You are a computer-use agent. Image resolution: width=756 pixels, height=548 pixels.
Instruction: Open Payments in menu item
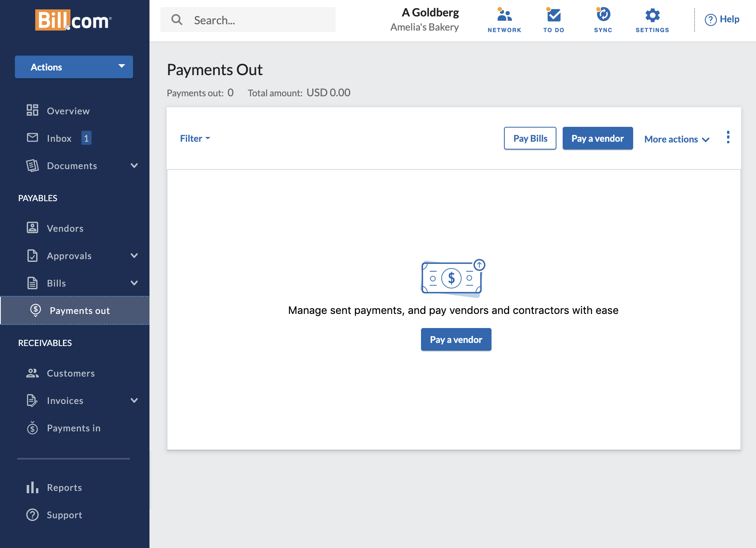pyautogui.click(x=75, y=428)
